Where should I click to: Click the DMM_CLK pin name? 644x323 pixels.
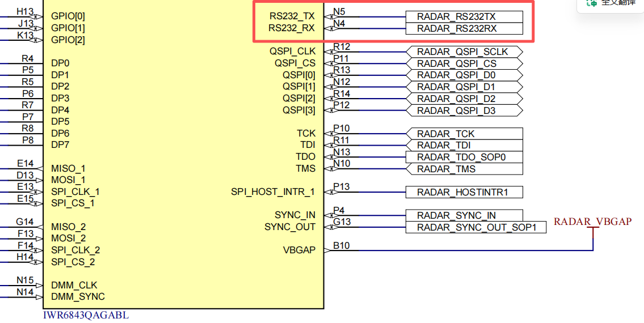74,285
